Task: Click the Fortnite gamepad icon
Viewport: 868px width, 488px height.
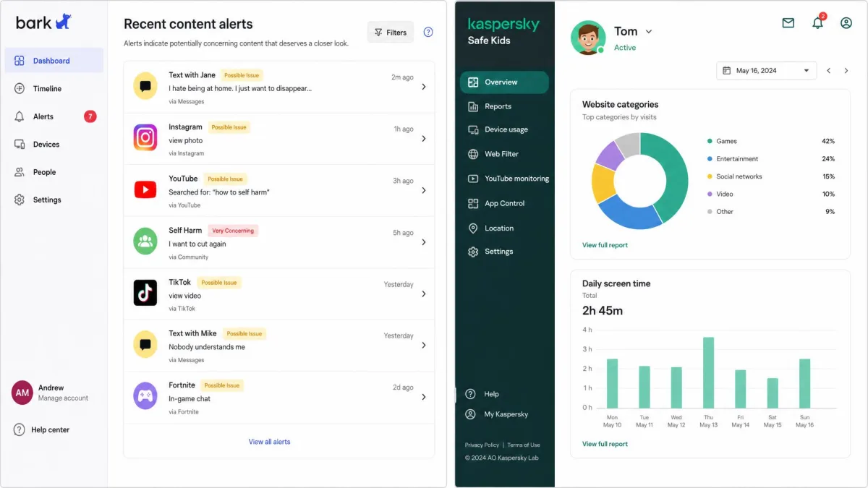Action: click(145, 396)
